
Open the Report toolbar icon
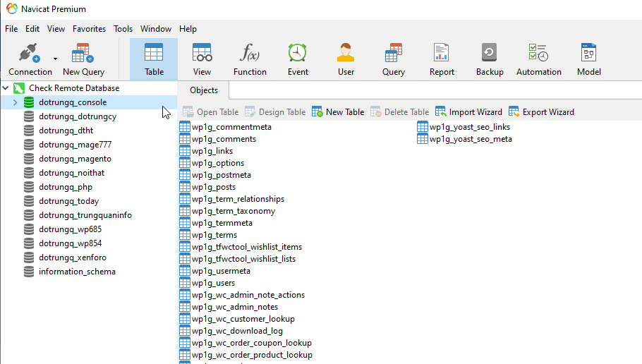(x=442, y=54)
